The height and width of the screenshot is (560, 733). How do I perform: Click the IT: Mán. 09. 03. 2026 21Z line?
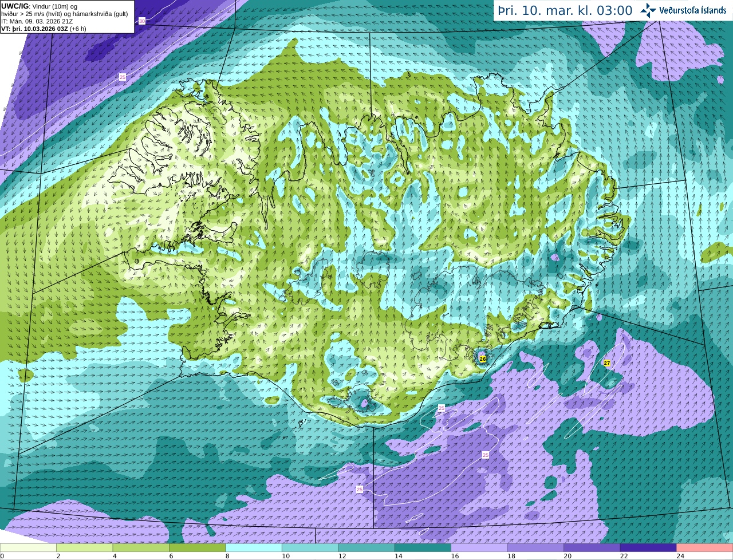click(37, 21)
